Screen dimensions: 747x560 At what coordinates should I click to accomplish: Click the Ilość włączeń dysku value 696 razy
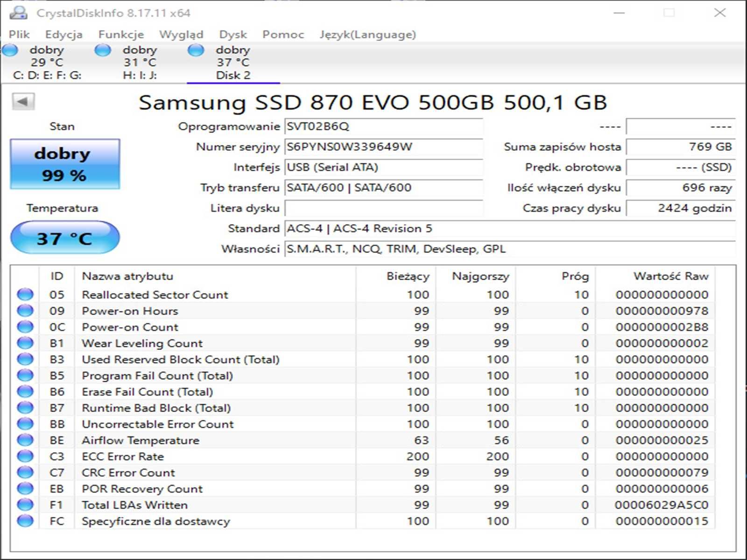coord(681,188)
